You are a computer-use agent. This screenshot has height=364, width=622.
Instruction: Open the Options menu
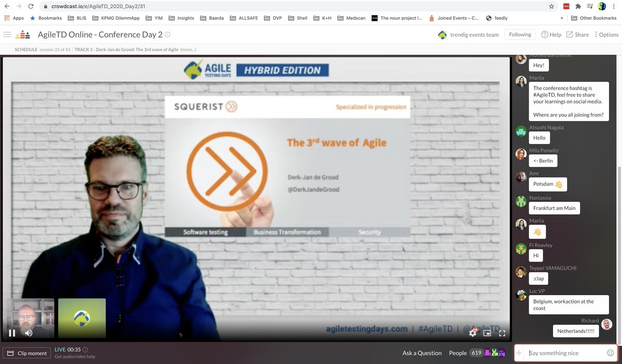click(606, 35)
